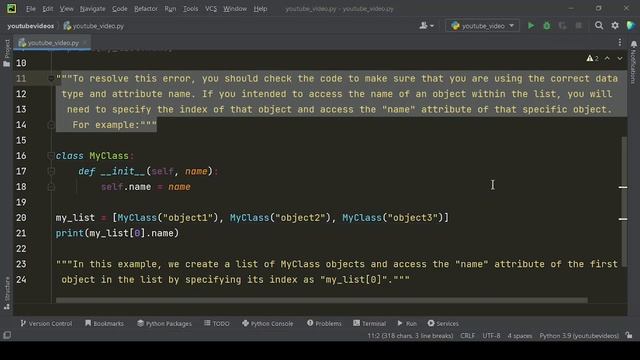Open the UTF-8 encoding selector
This screenshot has width=640, height=360.
[x=491, y=336]
